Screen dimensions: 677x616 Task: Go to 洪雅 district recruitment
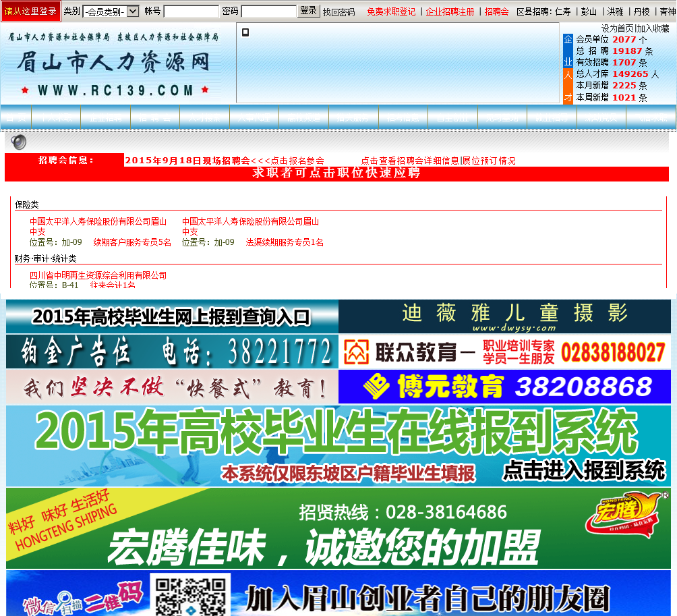[615, 11]
